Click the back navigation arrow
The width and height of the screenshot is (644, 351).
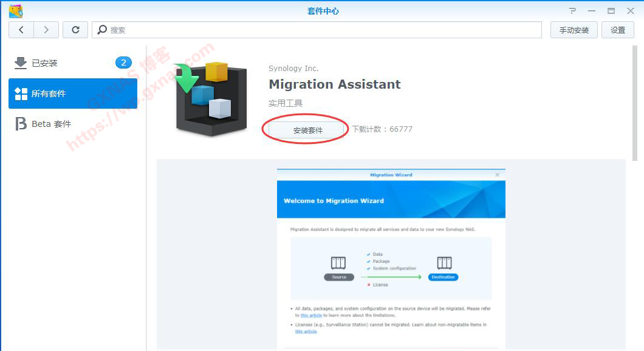tap(21, 30)
